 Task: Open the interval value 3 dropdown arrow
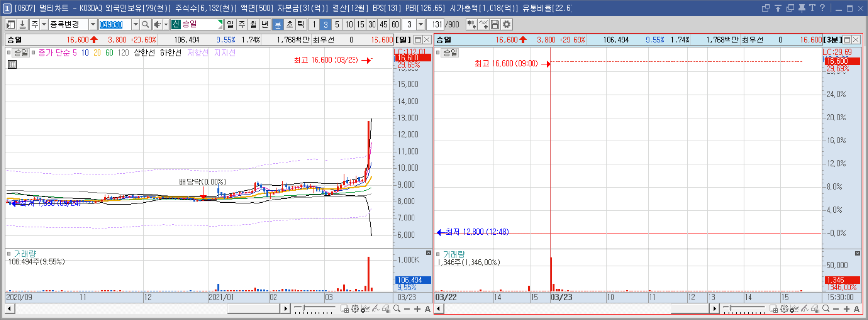tap(421, 24)
